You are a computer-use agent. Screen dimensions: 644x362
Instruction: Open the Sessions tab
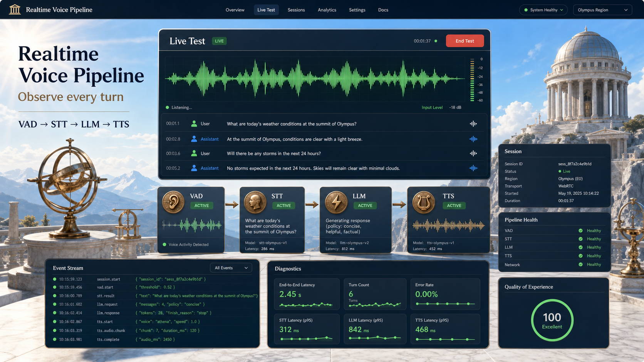point(296,10)
